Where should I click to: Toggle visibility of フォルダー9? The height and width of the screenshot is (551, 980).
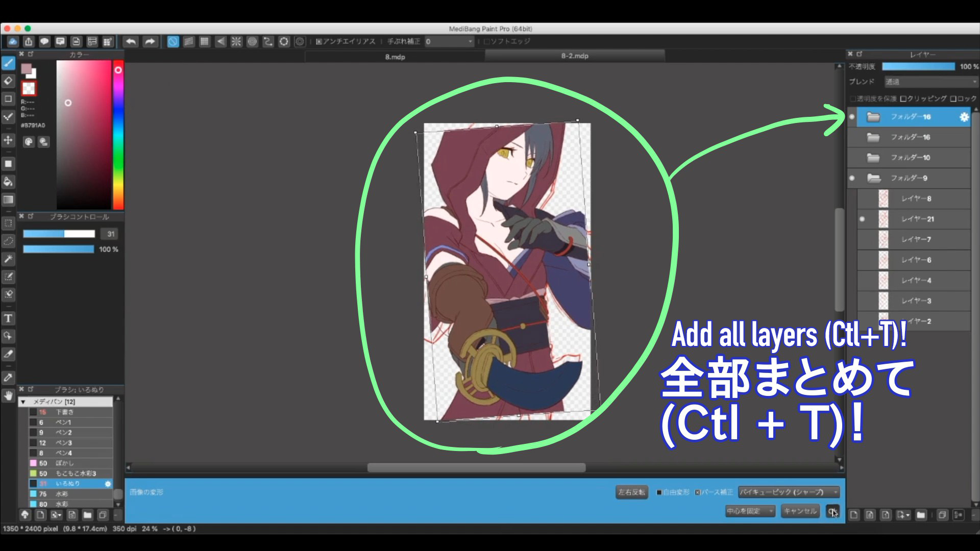(x=852, y=178)
